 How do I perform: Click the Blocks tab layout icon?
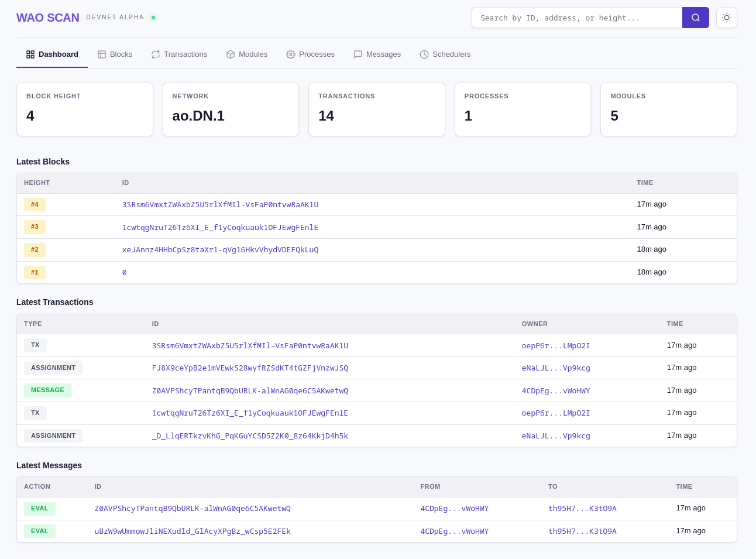(x=102, y=54)
